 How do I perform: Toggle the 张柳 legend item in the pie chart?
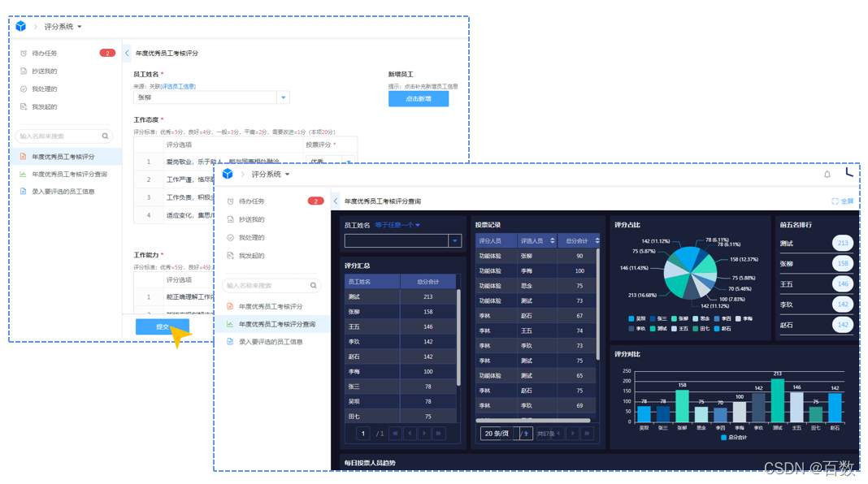point(679,318)
